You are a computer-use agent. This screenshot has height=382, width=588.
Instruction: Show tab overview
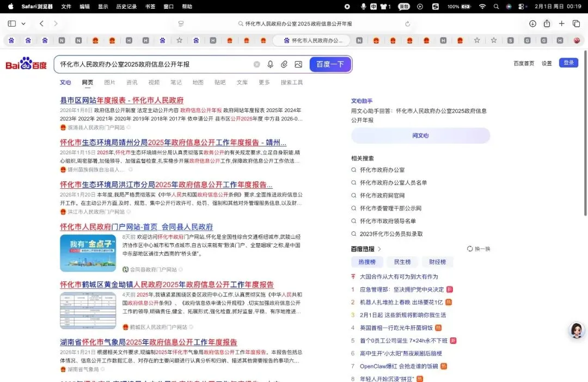(577, 23)
